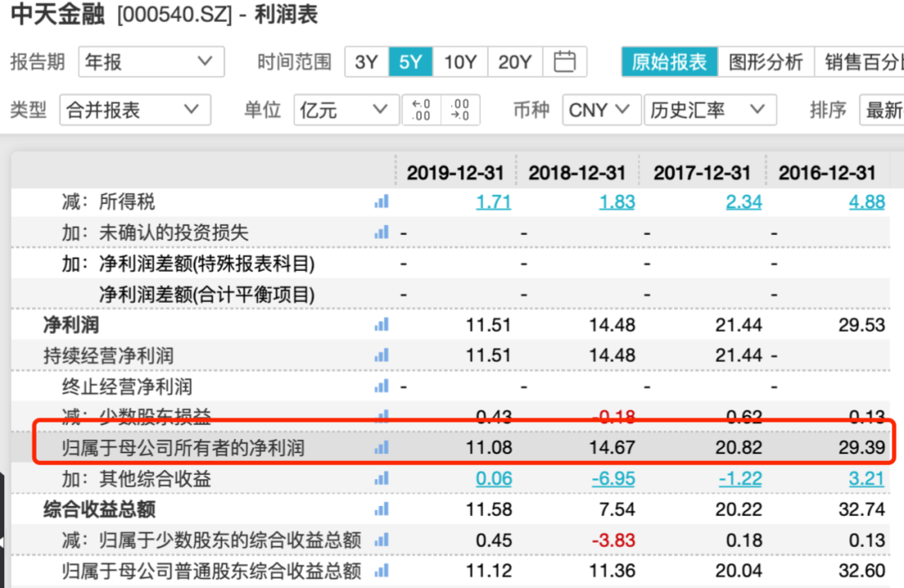Open 2018 所得税 value 1.83 link
The image size is (904, 588).
[x=617, y=202]
